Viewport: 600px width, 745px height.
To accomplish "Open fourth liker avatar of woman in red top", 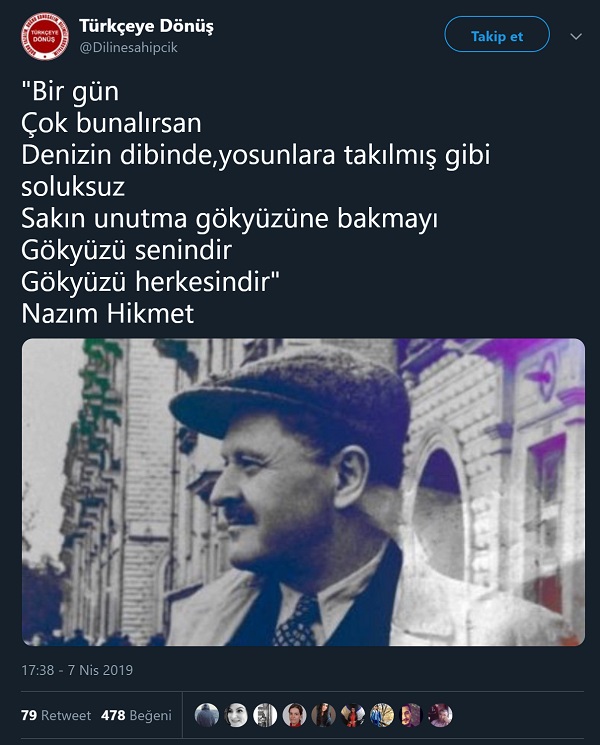I will pos(295,715).
